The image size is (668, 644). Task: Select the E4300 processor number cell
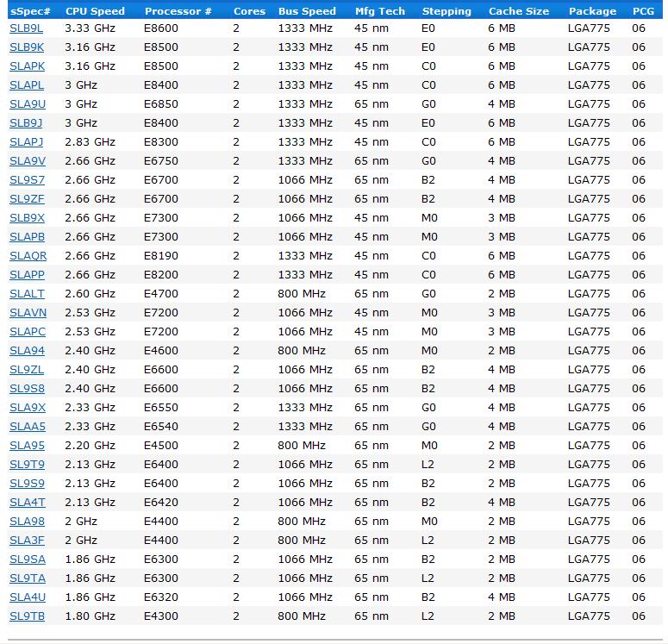pos(161,616)
